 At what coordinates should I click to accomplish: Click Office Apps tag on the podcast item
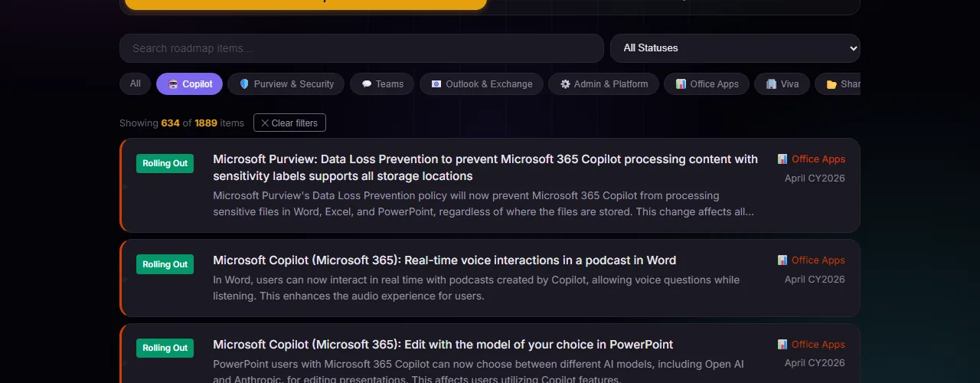tap(818, 260)
